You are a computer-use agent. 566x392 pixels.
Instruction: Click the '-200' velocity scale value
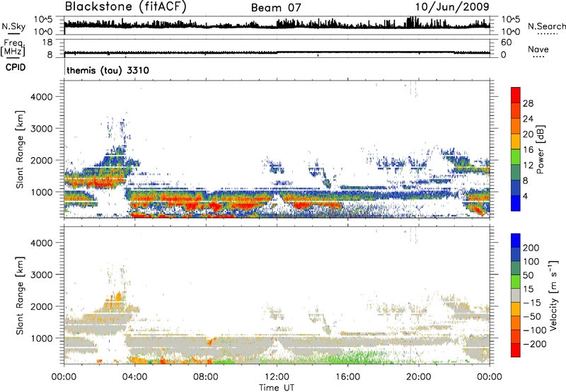(534, 344)
